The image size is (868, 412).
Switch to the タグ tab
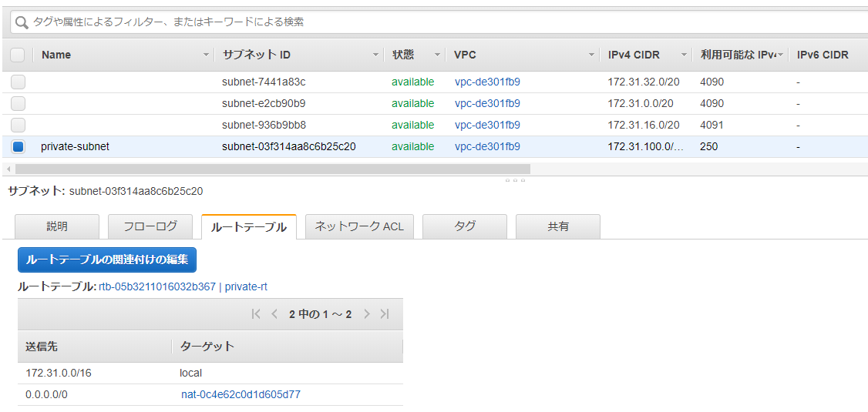[x=464, y=226]
